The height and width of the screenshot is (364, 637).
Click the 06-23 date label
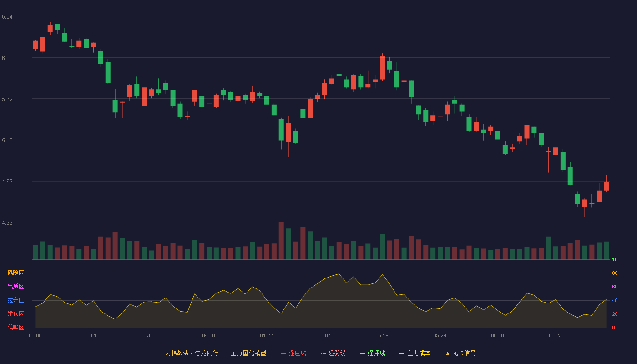555,335
